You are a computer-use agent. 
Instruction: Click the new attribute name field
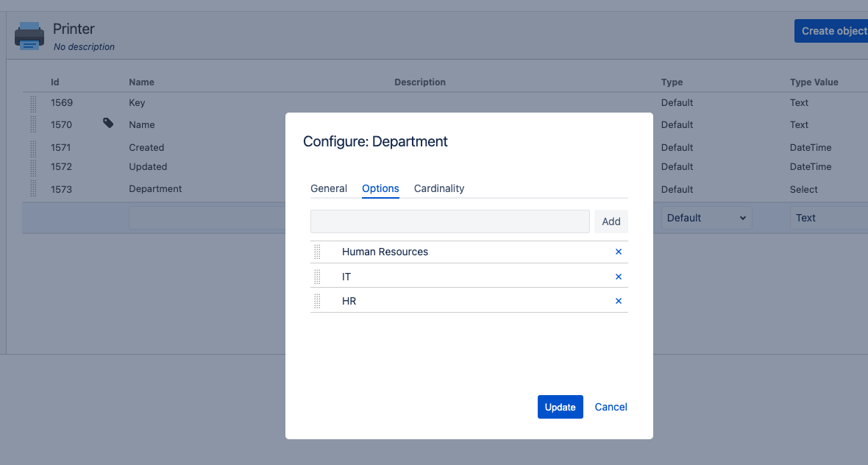click(207, 218)
